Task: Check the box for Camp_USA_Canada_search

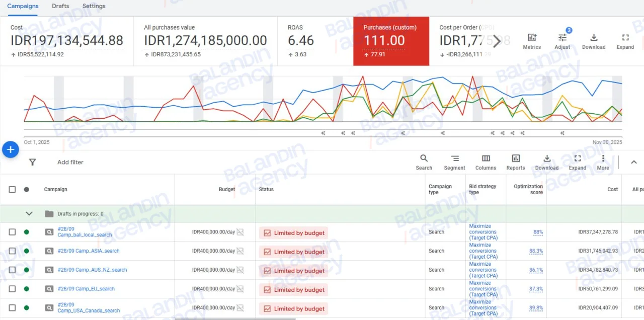Action: [12, 308]
